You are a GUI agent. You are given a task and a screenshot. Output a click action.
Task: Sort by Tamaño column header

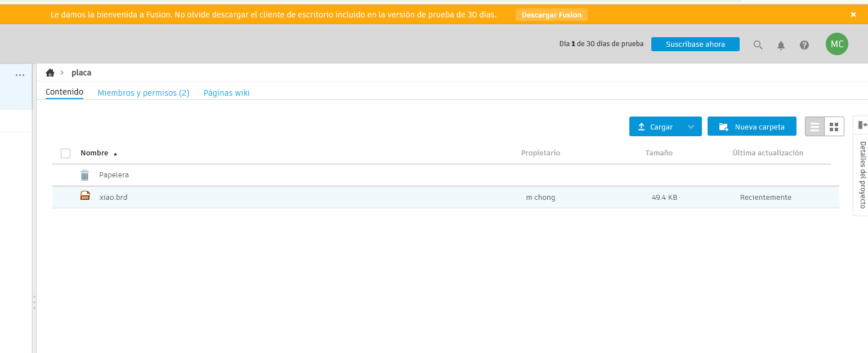point(659,153)
